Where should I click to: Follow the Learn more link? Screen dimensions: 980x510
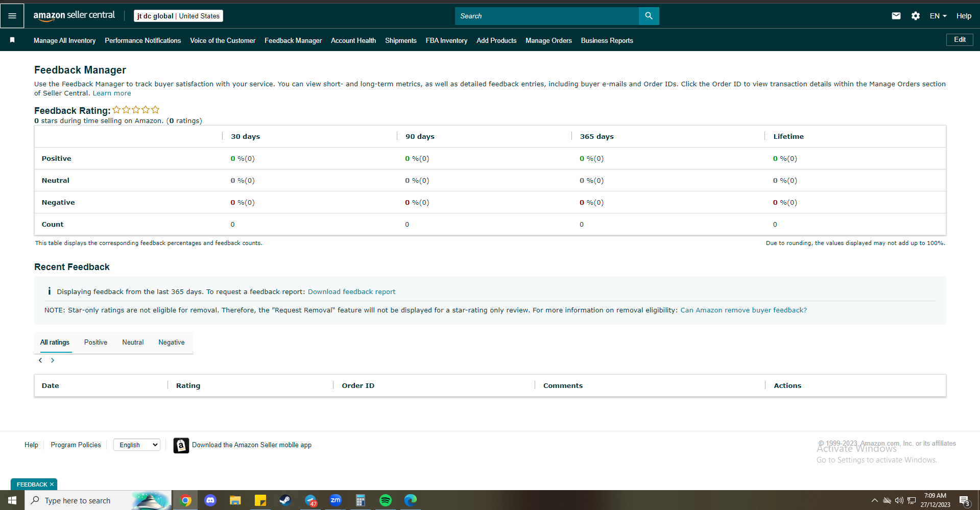point(112,93)
